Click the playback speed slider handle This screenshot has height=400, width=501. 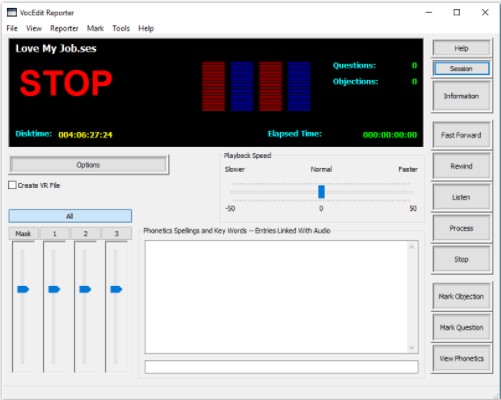point(321,192)
